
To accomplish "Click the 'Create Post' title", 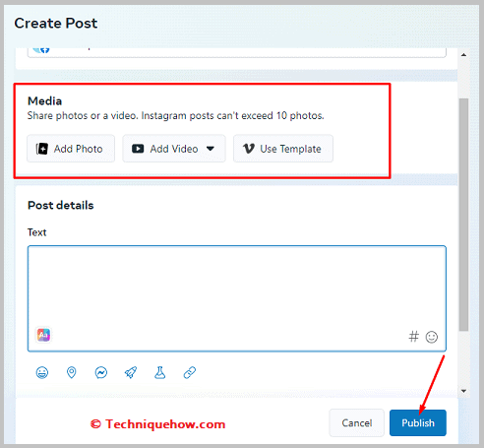I will pyautogui.click(x=56, y=24).
